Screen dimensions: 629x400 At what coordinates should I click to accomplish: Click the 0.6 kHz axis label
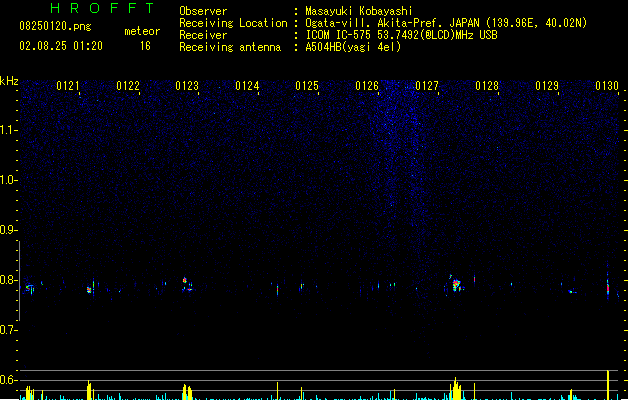[8, 380]
